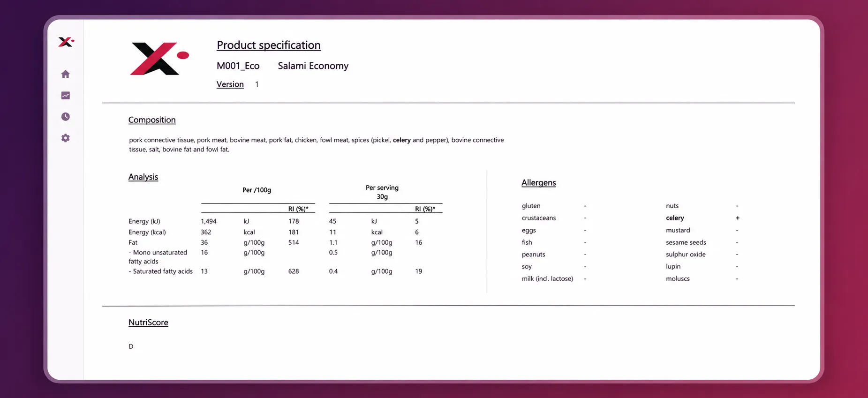The height and width of the screenshot is (398, 868).
Task: Click the NutriScore value D
Action: click(131, 346)
